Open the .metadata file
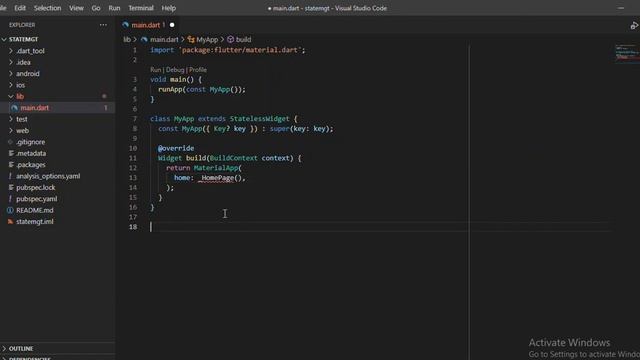Image resolution: width=640 pixels, height=360 pixels. click(31, 153)
